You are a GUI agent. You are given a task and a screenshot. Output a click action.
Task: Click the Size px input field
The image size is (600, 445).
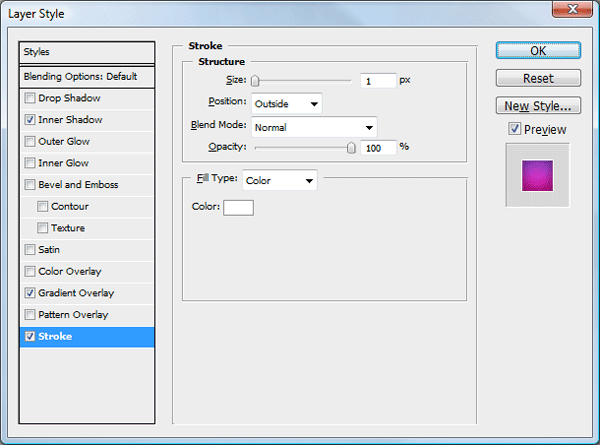pyautogui.click(x=378, y=81)
